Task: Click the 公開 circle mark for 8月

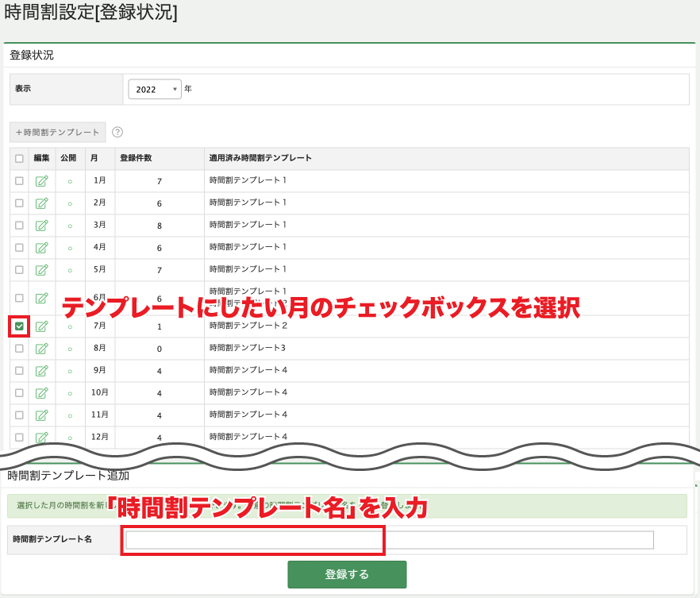Action: coord(70,349)
